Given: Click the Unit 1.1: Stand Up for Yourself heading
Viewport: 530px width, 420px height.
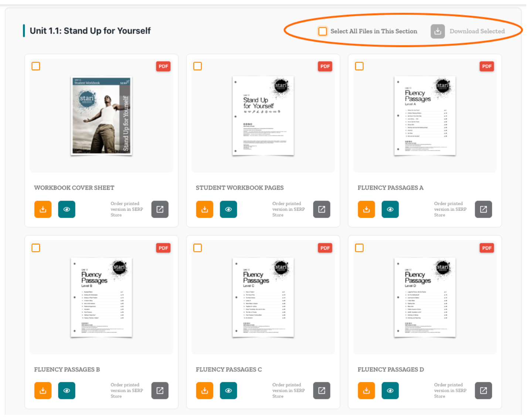Looking at the screenshot, I should coord(90,31).
